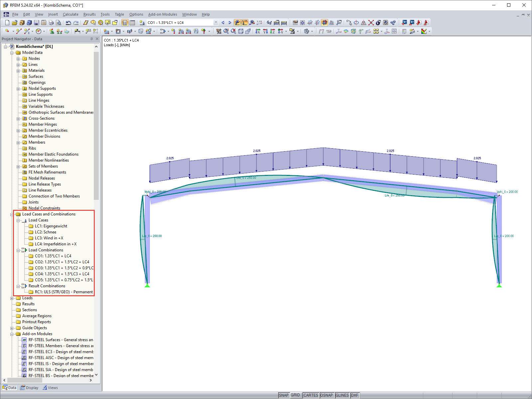Click the view in Z direction icon
532x399 pixels.
273,31
